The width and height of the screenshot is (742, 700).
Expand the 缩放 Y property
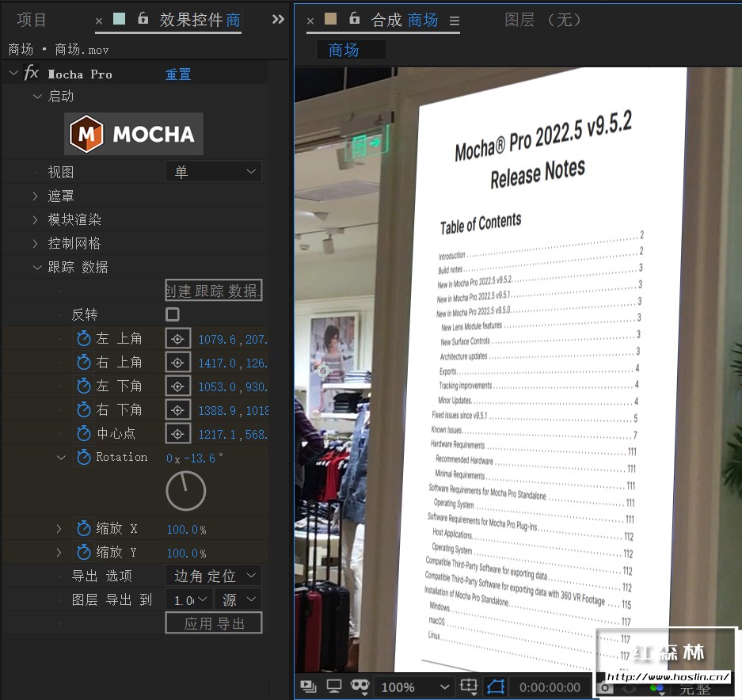[59, 552]
